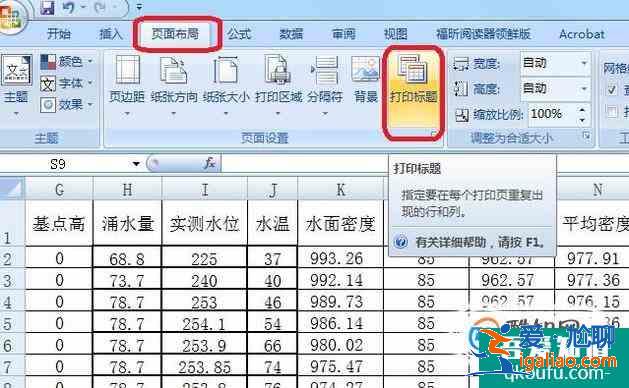Click the Margins (页边距) icon
The image size is (629, 388).
[127, 69]
